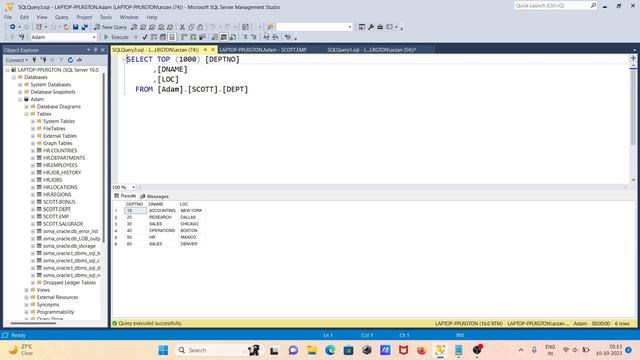Open the Edit menu
Viewport: 640px width, 360px height.
(x=24, y=17)
